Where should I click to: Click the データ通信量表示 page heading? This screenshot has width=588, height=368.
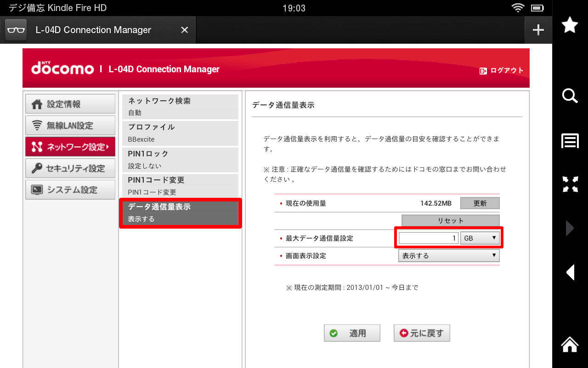[283, 105]
